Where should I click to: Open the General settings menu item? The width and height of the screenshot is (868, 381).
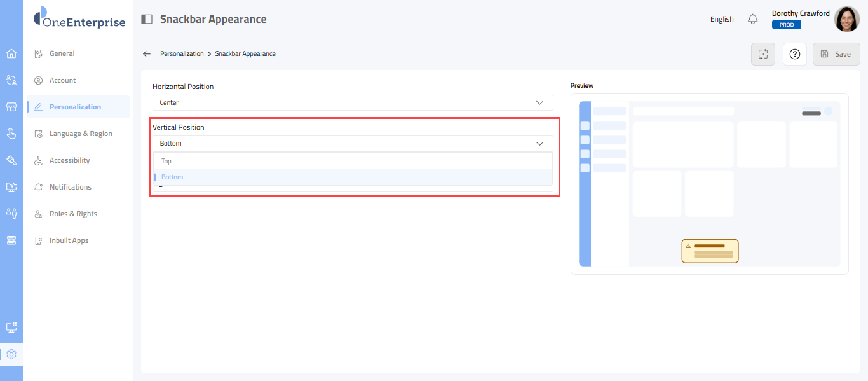coord(62,53)
